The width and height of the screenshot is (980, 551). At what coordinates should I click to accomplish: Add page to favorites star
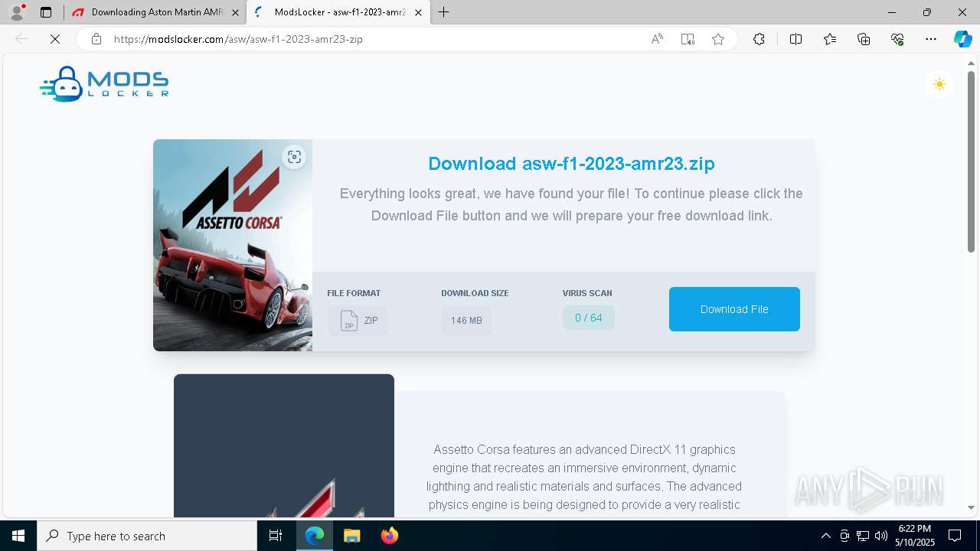[718, 39]
